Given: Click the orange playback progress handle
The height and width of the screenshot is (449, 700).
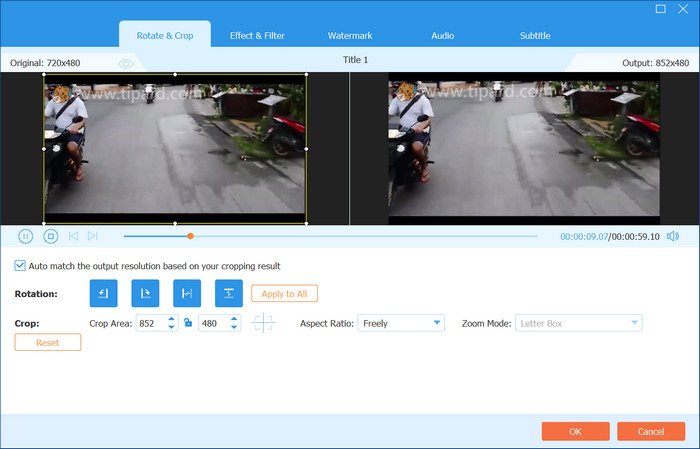Looking at the screenshot, I should click(190, 236).
